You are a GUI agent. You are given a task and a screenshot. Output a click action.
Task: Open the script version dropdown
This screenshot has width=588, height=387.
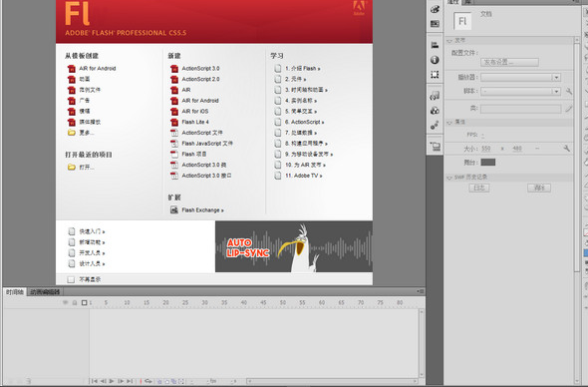(521, 91)
